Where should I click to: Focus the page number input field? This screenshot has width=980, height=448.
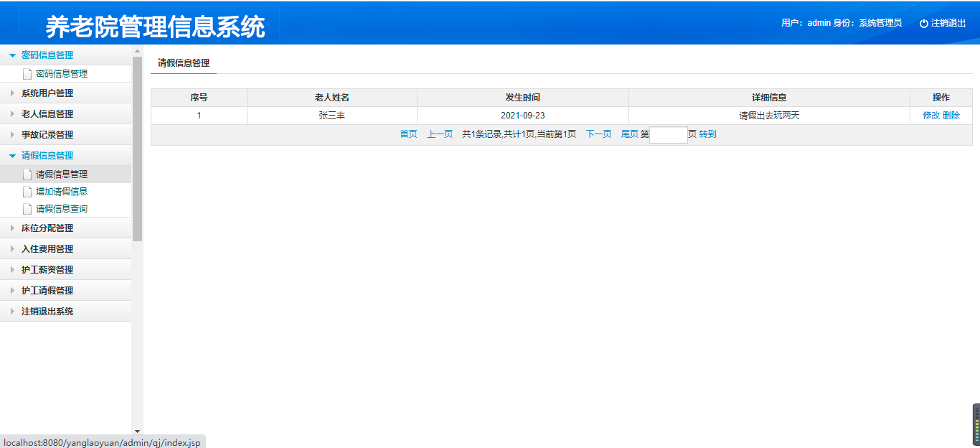coord(669,135)
